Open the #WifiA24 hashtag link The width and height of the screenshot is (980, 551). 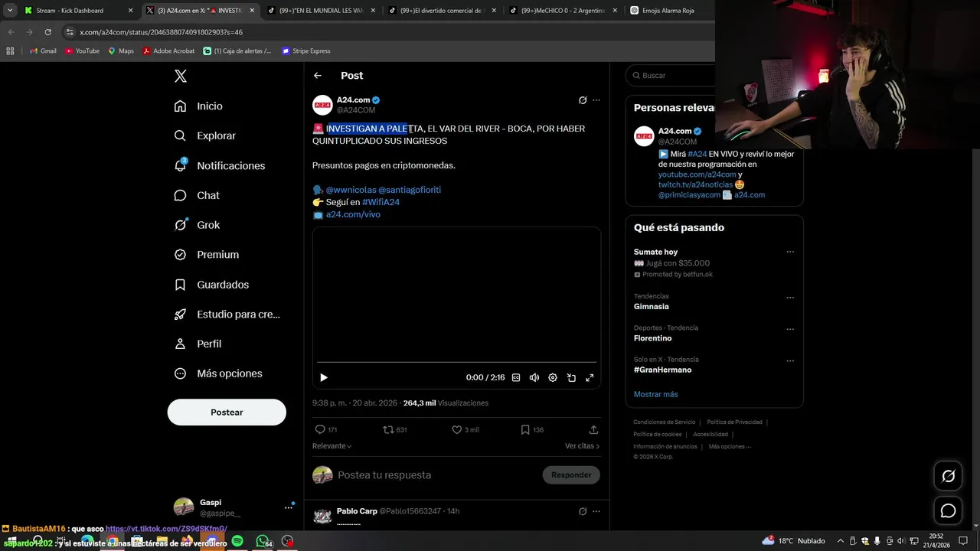point(381,202)
